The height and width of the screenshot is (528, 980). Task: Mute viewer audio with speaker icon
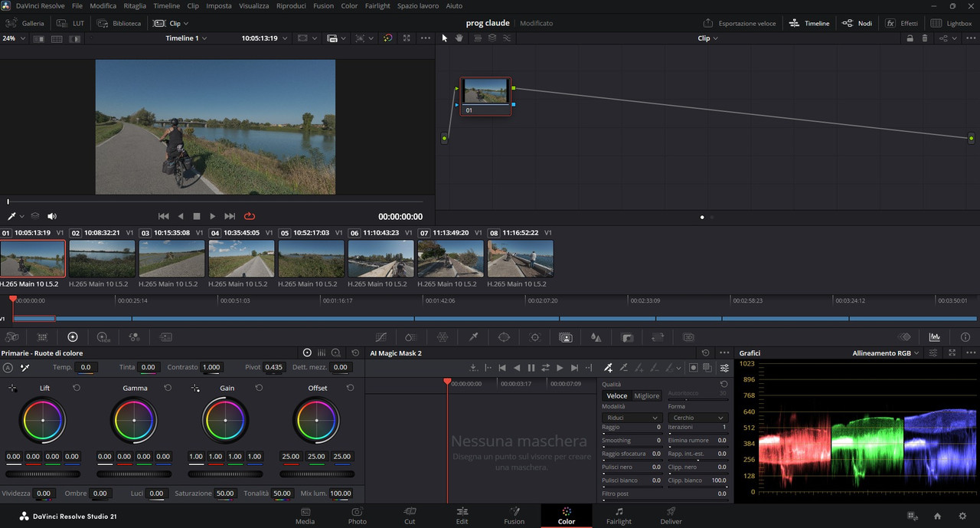point(52,216)
